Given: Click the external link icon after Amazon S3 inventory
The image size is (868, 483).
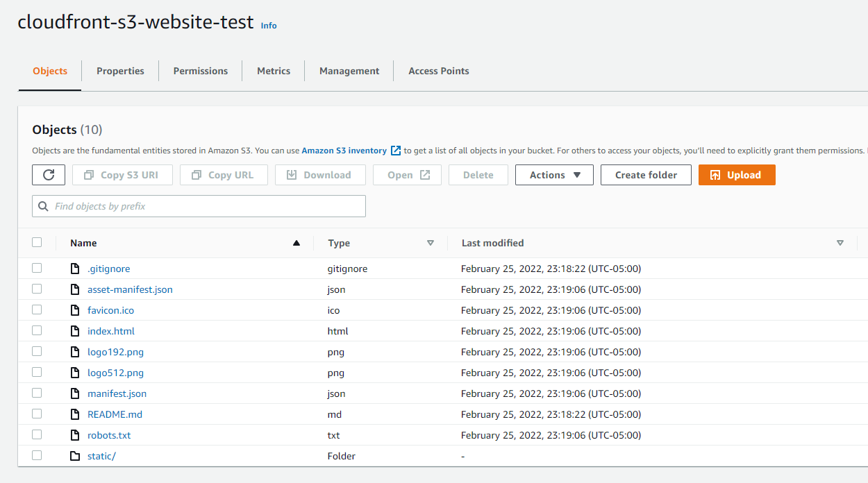Looking at the screenshot, I should 396,151.
